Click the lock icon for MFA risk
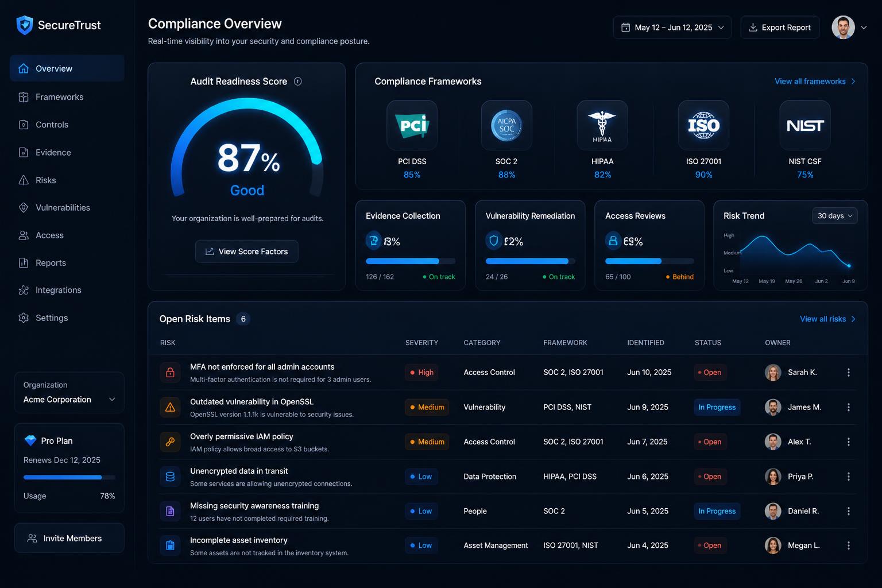This screenshot has height=588, width=882. click(170, 373)
